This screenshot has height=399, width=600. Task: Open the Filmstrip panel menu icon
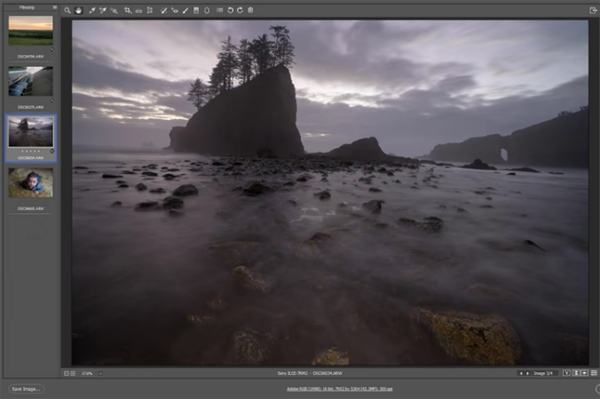(x=55, y=7)
